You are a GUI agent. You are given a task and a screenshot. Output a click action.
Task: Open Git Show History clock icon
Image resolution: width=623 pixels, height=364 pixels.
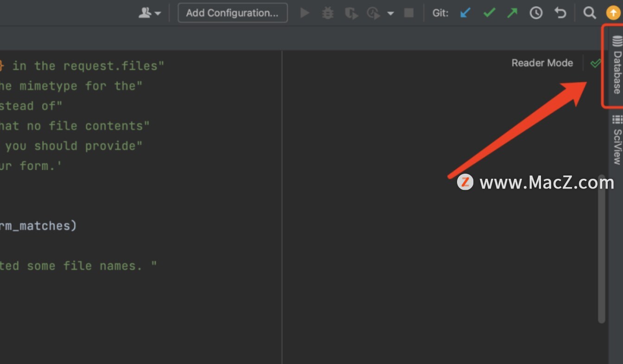tap(536, 13)
